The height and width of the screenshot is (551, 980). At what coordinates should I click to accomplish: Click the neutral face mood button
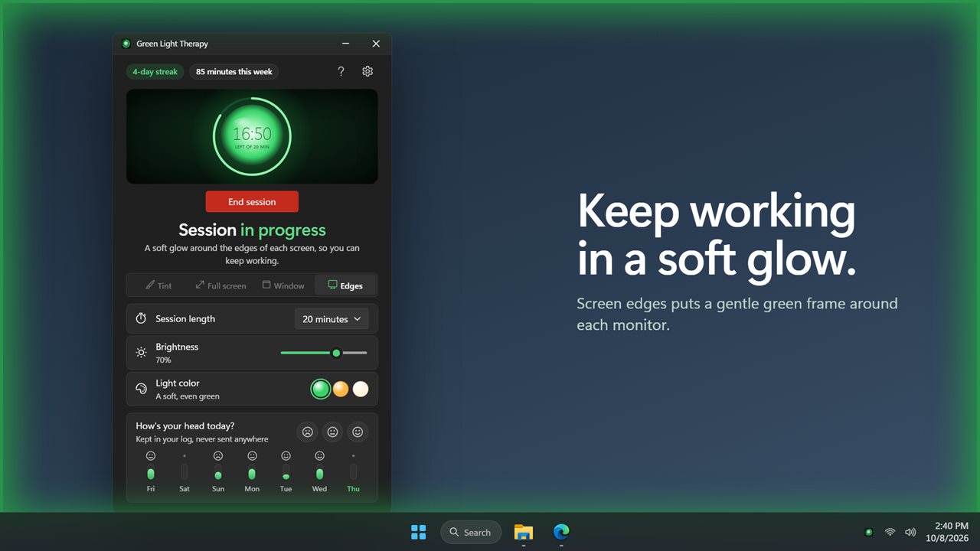332,432
